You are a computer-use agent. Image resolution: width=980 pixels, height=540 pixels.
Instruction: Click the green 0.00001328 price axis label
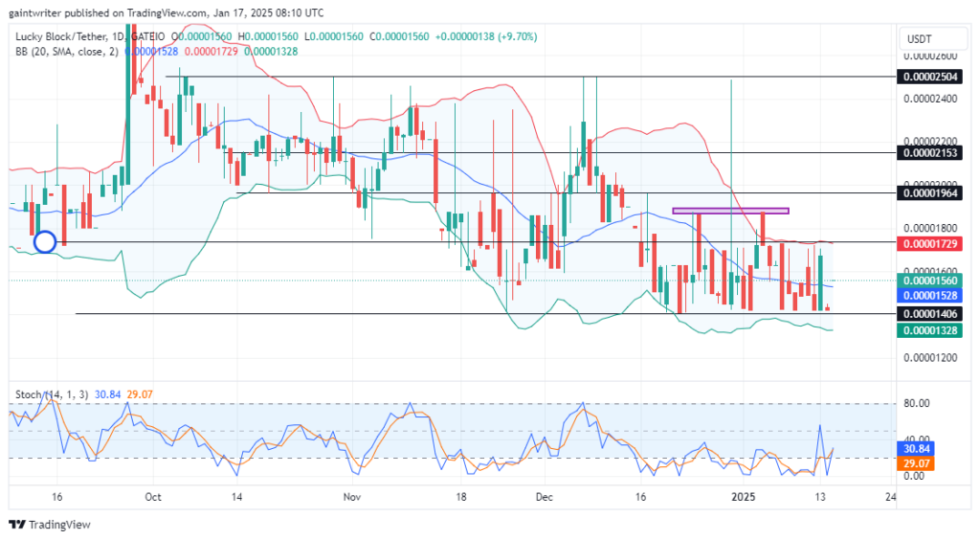[930, 330]
